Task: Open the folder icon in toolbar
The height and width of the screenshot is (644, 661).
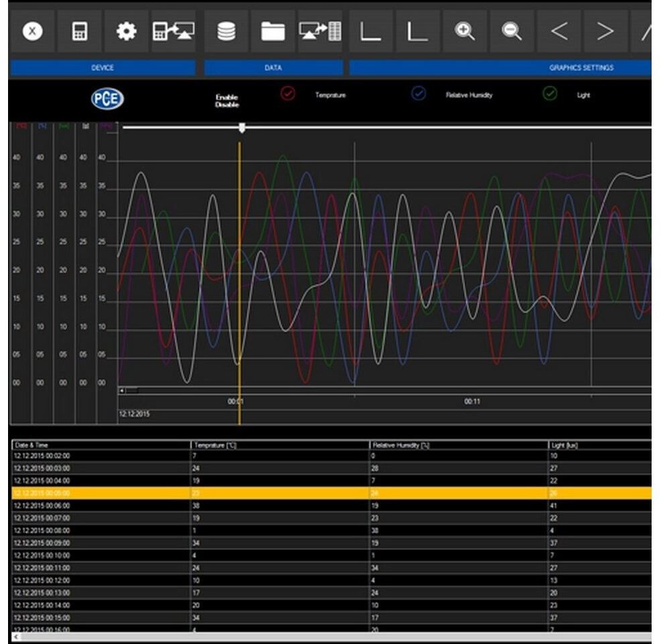Action: click(x=273, y=32)
